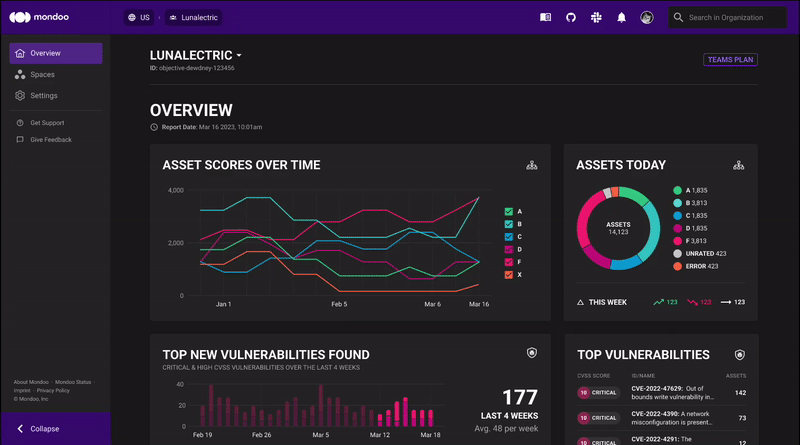This screenshot has width=800, height=445.
Task: Open the Give Feedback link
Action: tap(50, 139)
